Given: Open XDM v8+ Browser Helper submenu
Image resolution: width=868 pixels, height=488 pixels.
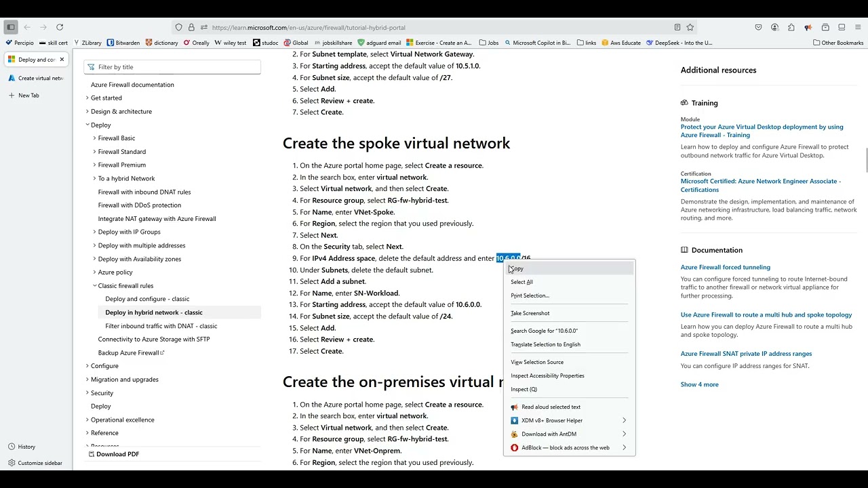Looking at the screenshot, I should (x=569, y=420).
